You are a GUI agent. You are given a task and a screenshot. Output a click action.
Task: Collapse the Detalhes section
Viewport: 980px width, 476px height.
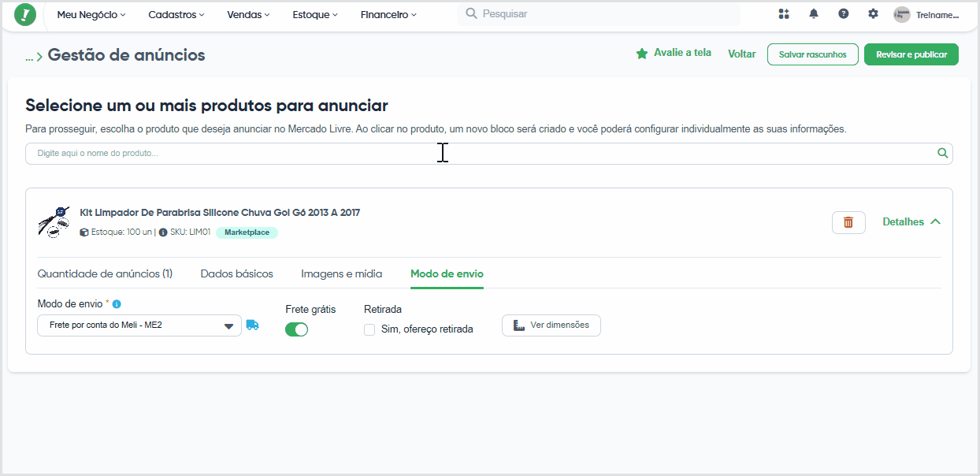click(x=911, y=222)
